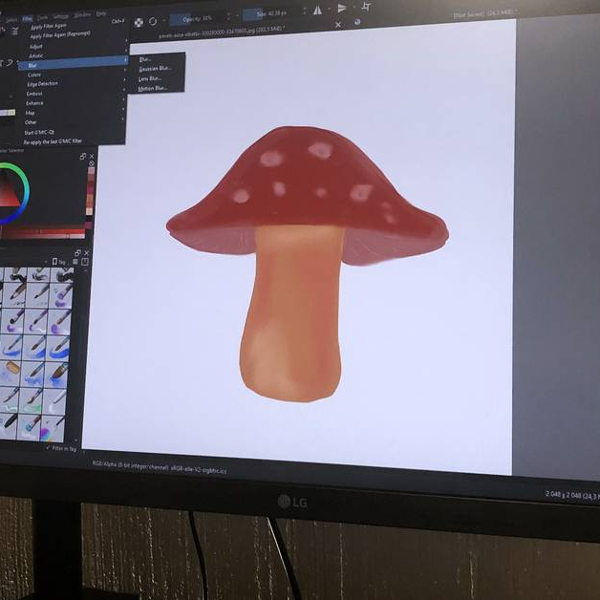The width and height of the screenshot is (600, 600).
Task: Choose Lens Blur from the Blur submenu
Action: click(x=150, y=78)
